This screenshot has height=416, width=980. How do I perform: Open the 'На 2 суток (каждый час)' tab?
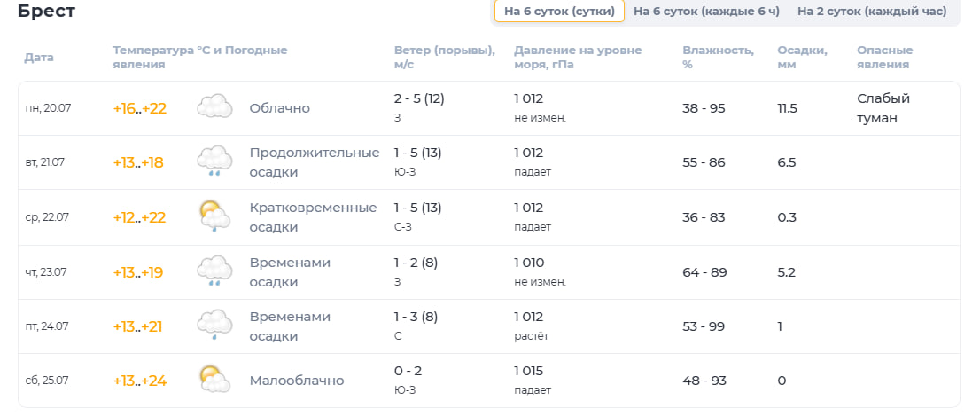click(872, 12)
